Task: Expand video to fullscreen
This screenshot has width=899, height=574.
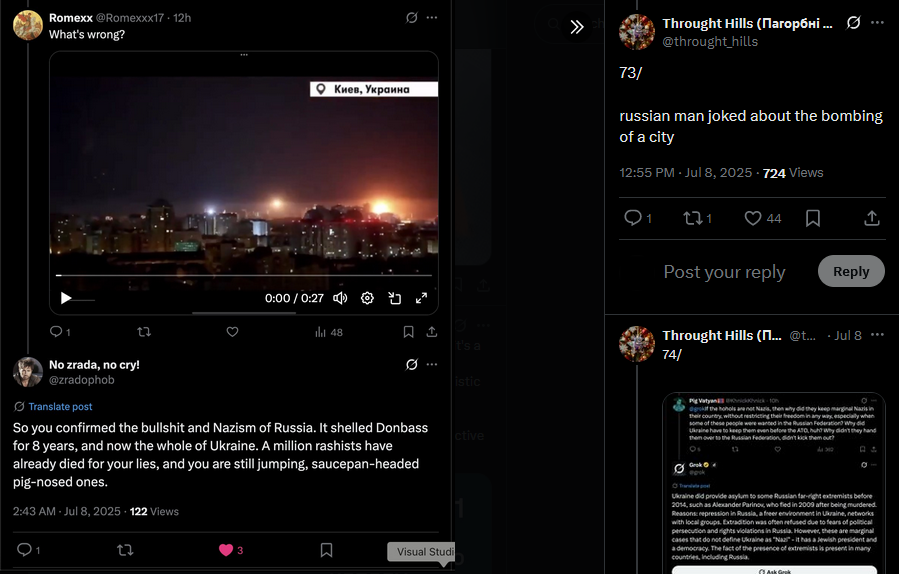Action: click(421, 298)
